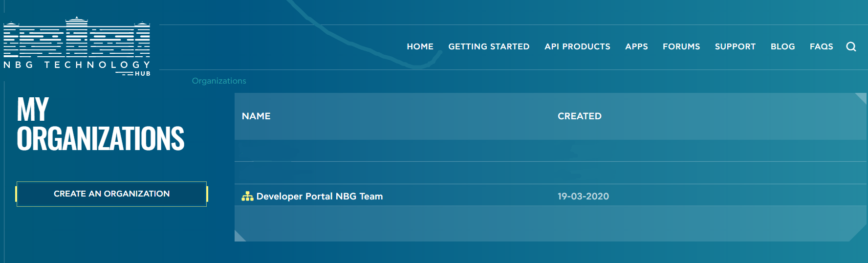Go to the HOME page

tap(420, 46)
